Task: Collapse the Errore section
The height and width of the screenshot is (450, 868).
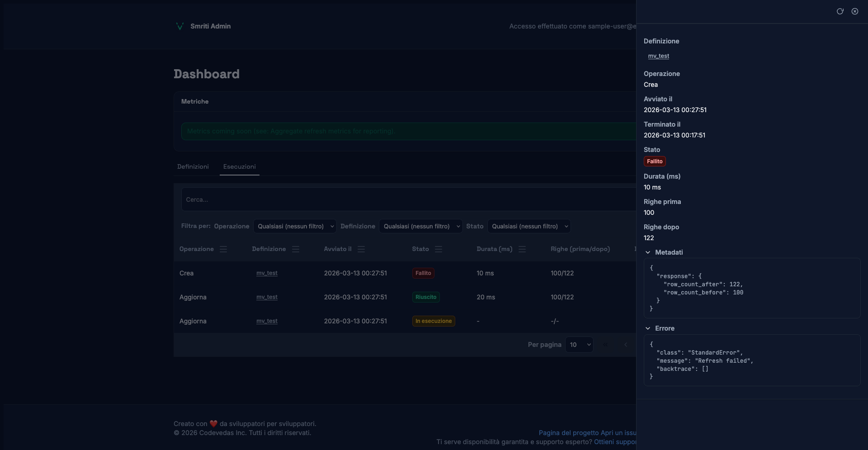Action: click(x=648, y=328)
